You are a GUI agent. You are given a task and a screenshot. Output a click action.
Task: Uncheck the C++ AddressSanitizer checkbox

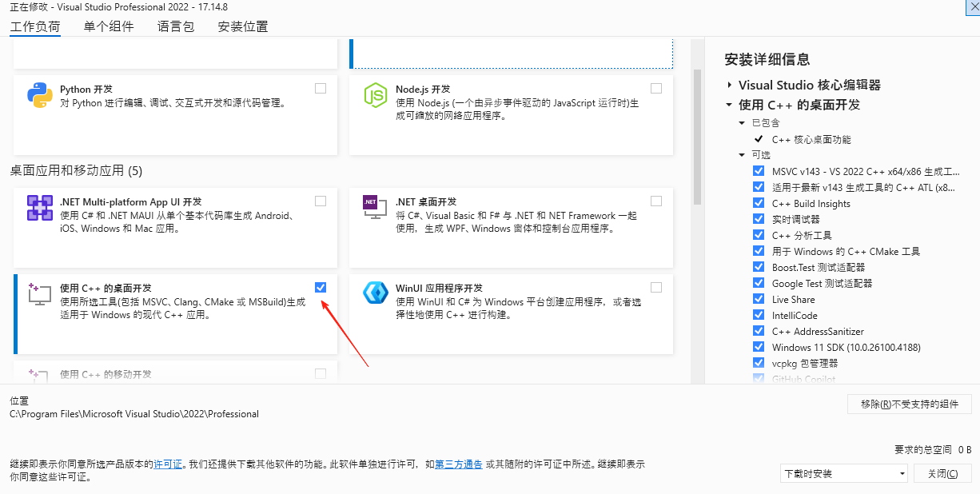(x=759, y=331)
